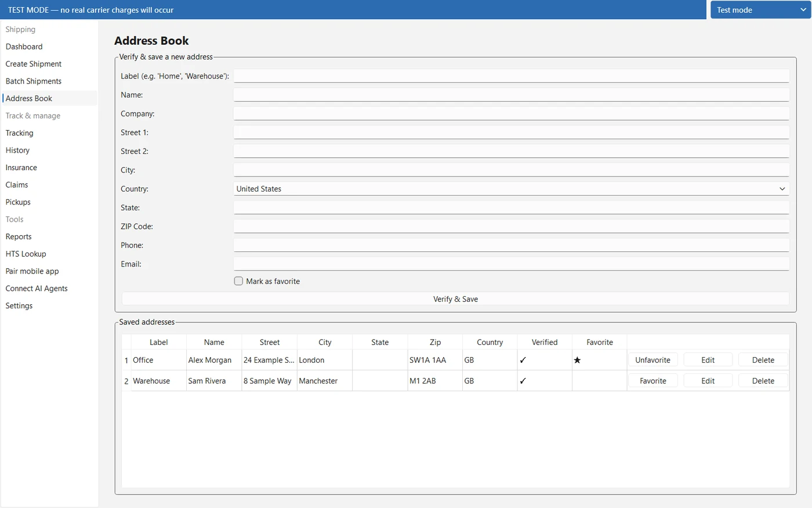Edit the Warehouse address row
The image size is (812, 508).
pos(708,381)
